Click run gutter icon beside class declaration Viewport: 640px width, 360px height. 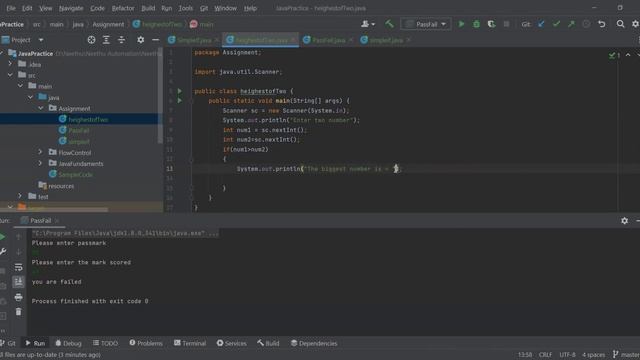[x=180, y=91]
